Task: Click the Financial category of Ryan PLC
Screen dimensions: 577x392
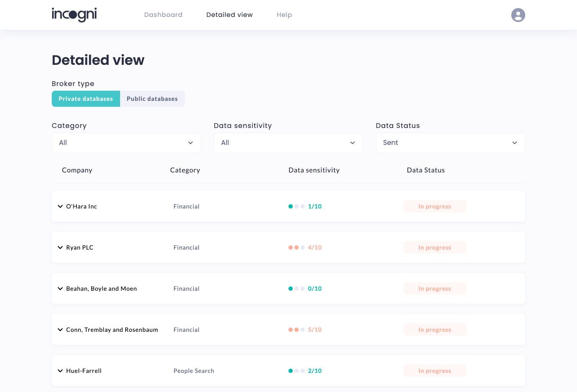Action: pos(186,247)
